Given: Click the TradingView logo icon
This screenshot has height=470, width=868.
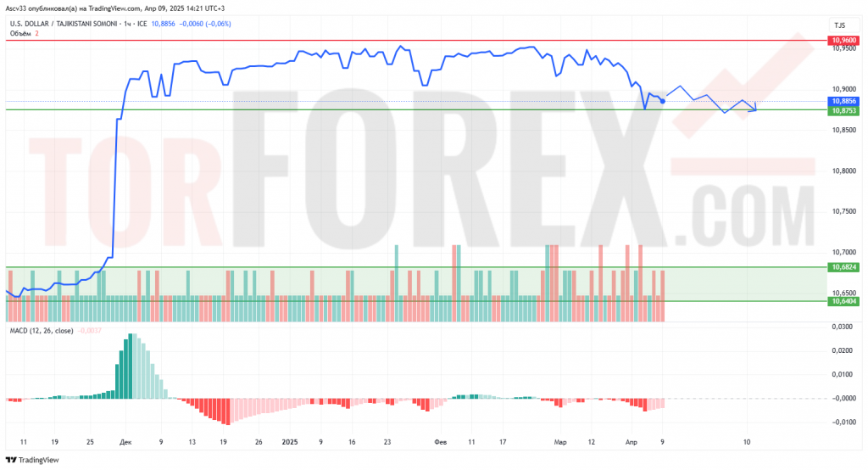Looking at the screenshot, I should [11, 460].
